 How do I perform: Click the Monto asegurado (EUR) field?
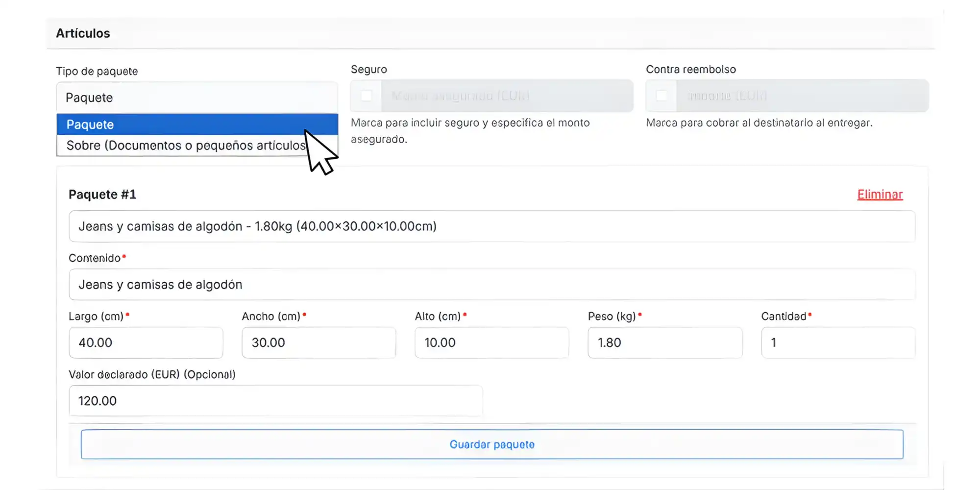tap(507, 96)
